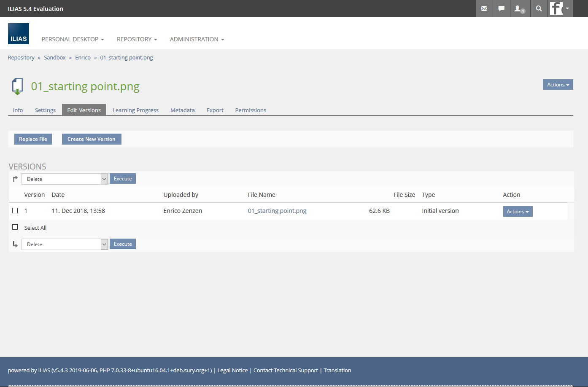The image size is (588, 387).
Task: Click the contacts icon with notification badge
Action: coord(519,8)
